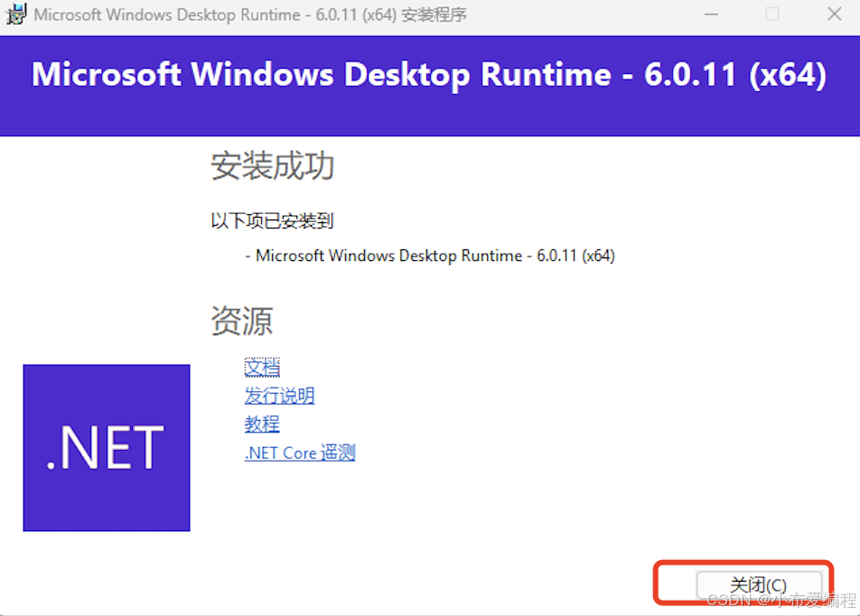
Task: Click the installed item line '- Microsoft Windows Desktop Runtime - 6.0.11 (x64)'
Action: click(x=430, y=256)
